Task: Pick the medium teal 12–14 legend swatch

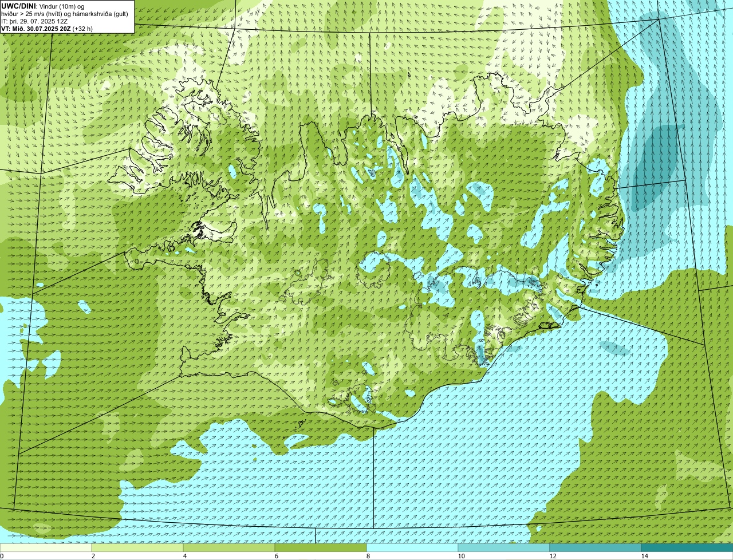Action: tap(596, 547)
